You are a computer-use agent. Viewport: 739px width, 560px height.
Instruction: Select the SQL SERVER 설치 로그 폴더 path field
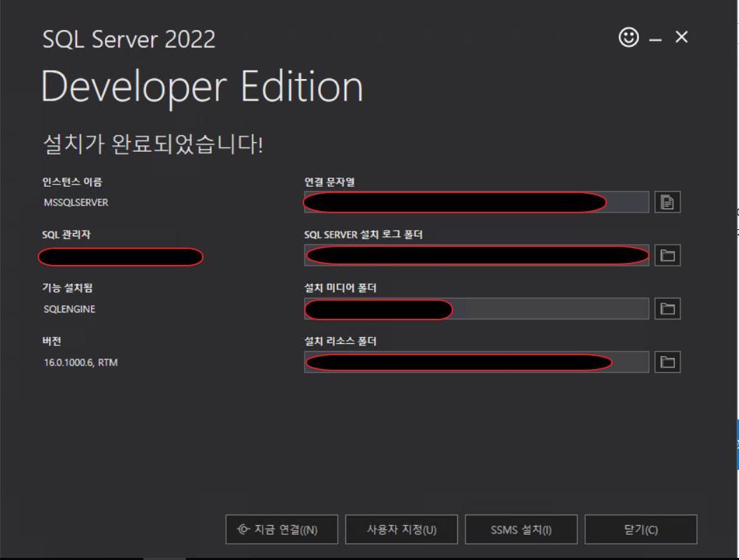[477, 255]
